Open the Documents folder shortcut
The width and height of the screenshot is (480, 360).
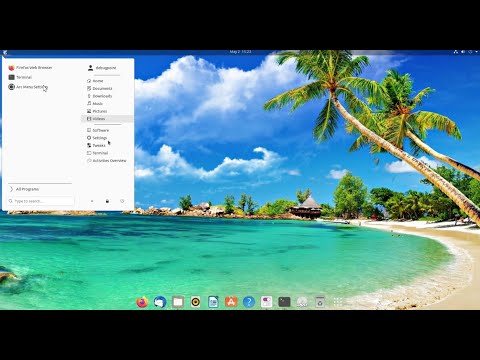(x=99, y=89)
